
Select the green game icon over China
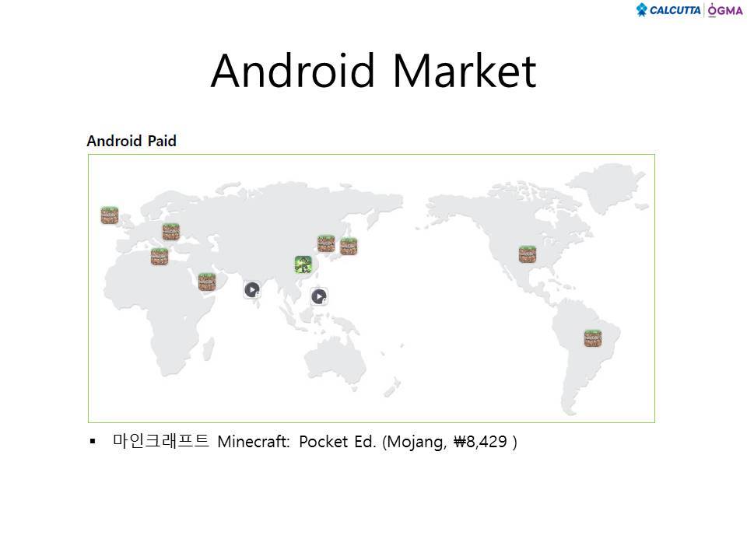pyautogui.click(x=303, y=264)
